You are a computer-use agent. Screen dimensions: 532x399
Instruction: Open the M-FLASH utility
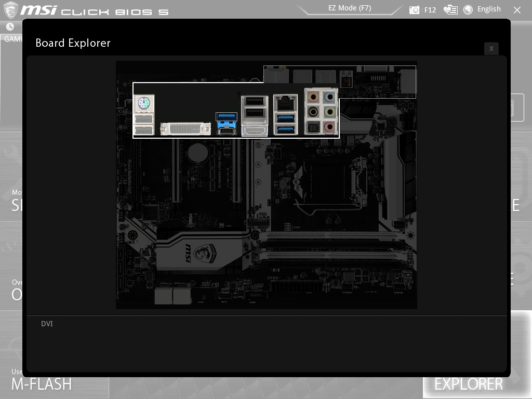[42, 384]
